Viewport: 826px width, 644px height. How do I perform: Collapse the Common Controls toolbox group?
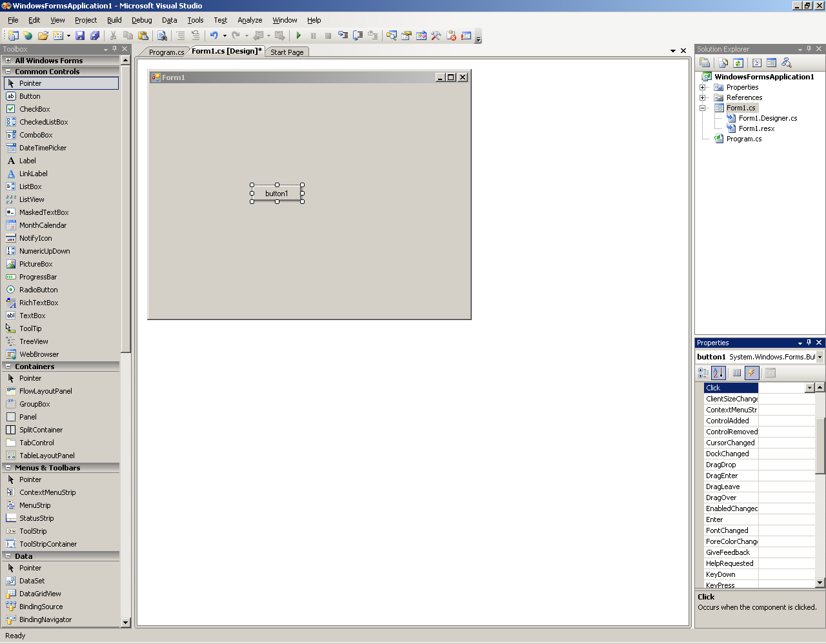tap(8, 72)
